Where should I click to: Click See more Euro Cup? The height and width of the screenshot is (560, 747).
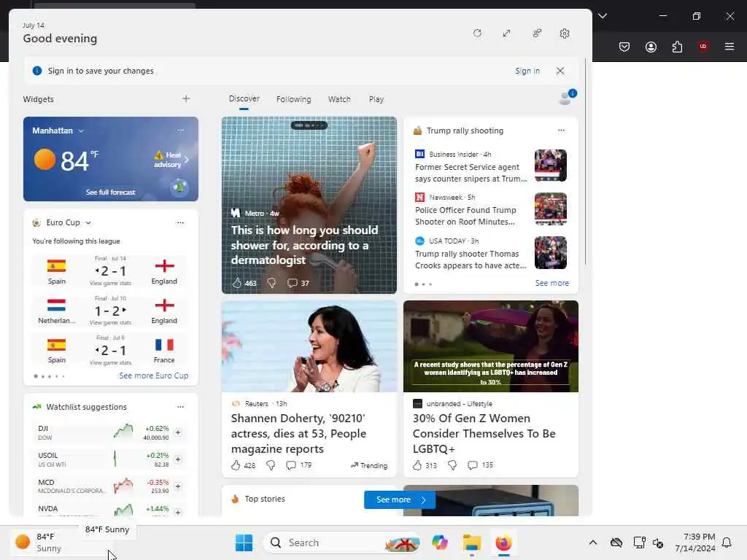click(153, 376)
